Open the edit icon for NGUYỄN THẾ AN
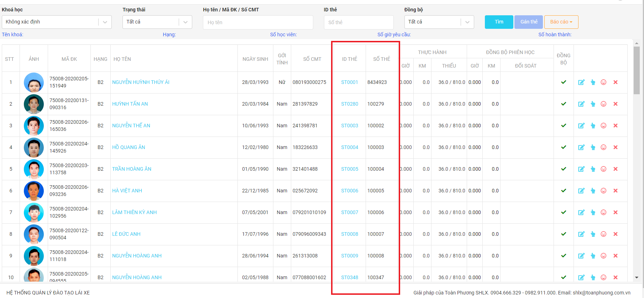 pos(581,126)
